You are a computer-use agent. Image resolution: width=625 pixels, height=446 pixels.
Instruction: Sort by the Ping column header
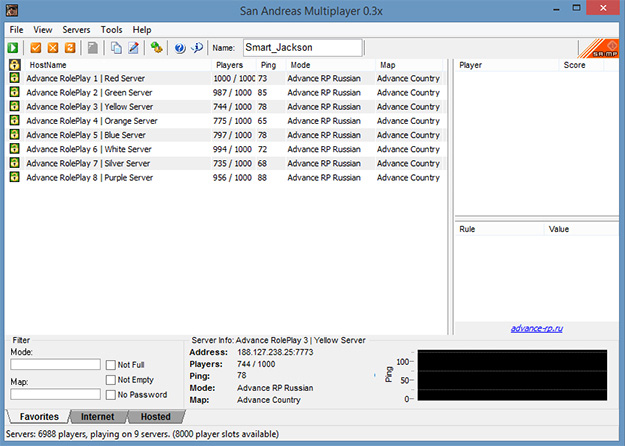(271, 65)
